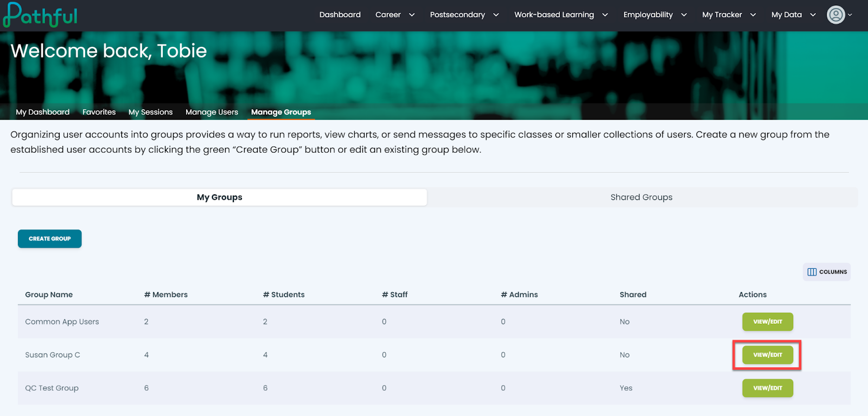Switch to the Manage Users tab

click(212, 112)
